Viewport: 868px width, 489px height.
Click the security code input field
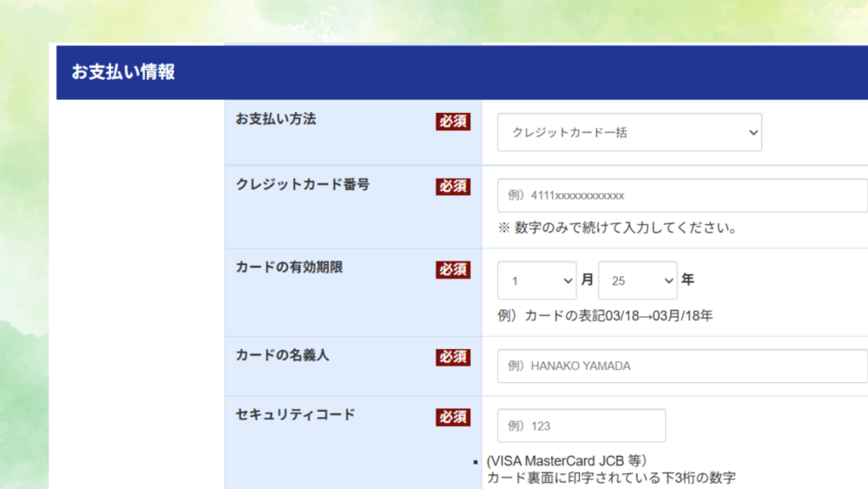(582, 426)
